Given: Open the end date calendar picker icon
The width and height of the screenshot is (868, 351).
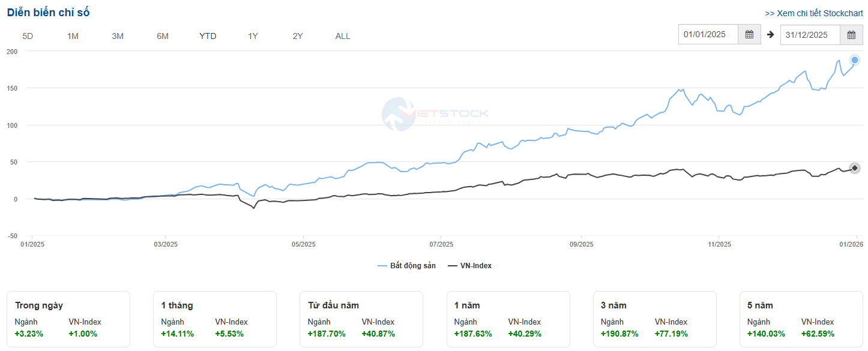Looking at the screenshot, I should (x=851, y=35).
